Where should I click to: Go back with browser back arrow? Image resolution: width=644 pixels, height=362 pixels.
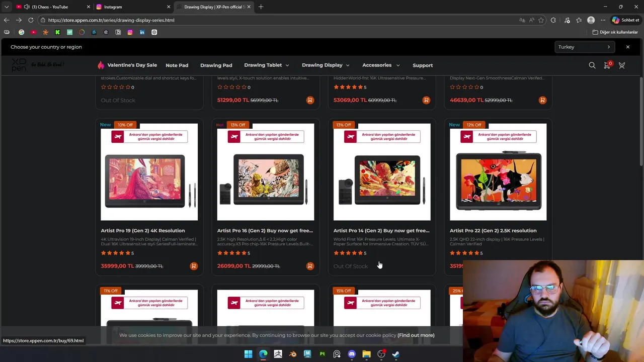coord(7,20)
